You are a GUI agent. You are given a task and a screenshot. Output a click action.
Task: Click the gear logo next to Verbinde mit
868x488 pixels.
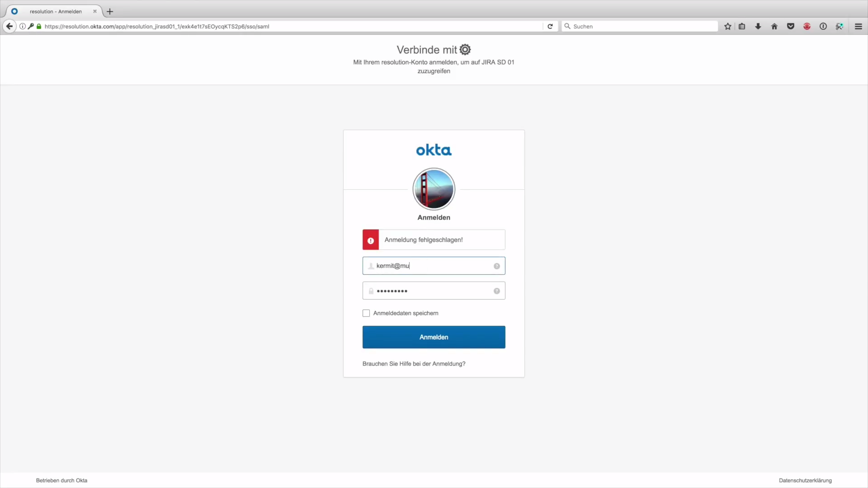[x=465, y=50]
